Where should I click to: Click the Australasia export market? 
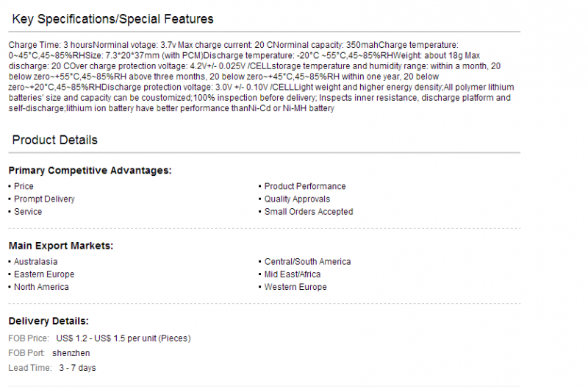point(35,262)
